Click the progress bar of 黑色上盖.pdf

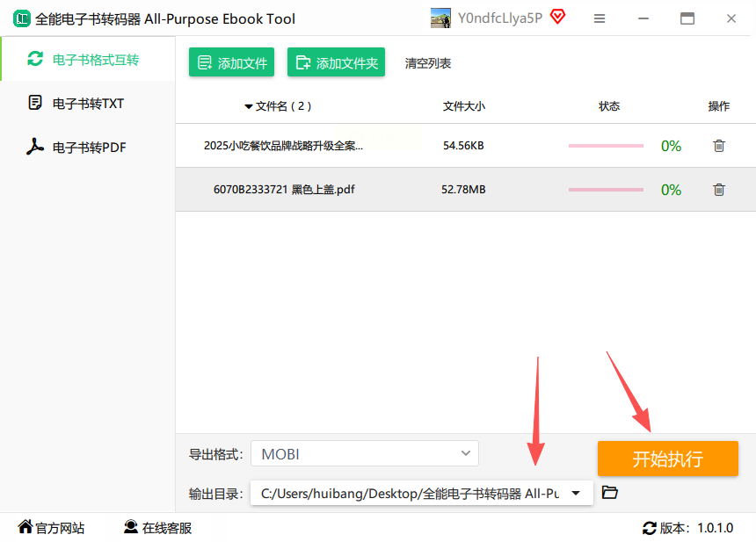point(606,190)
